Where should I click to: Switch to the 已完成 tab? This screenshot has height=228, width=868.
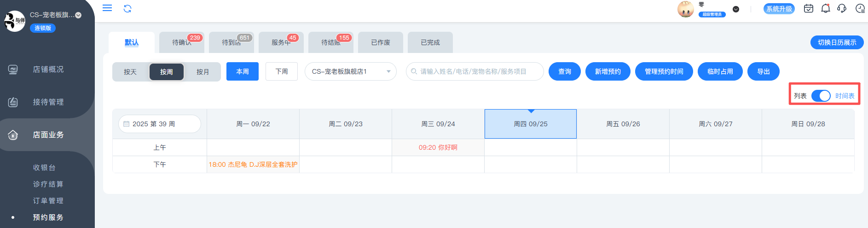(x=430, y=42)
